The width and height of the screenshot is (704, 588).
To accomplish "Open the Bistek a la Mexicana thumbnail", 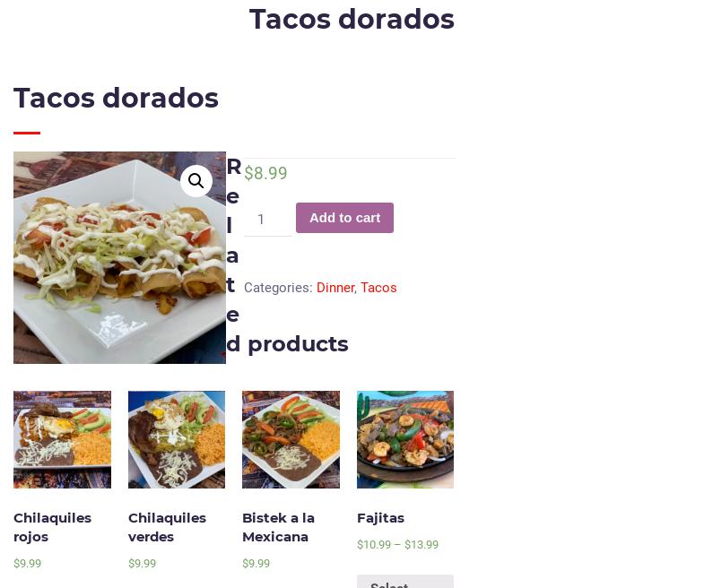I will coord(291,439).
